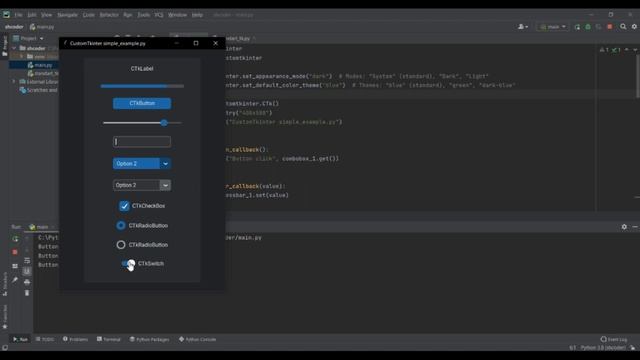This screenshot has width=640, height=360.
Task: Open the Window menu
Action: [x=177, y=15]
